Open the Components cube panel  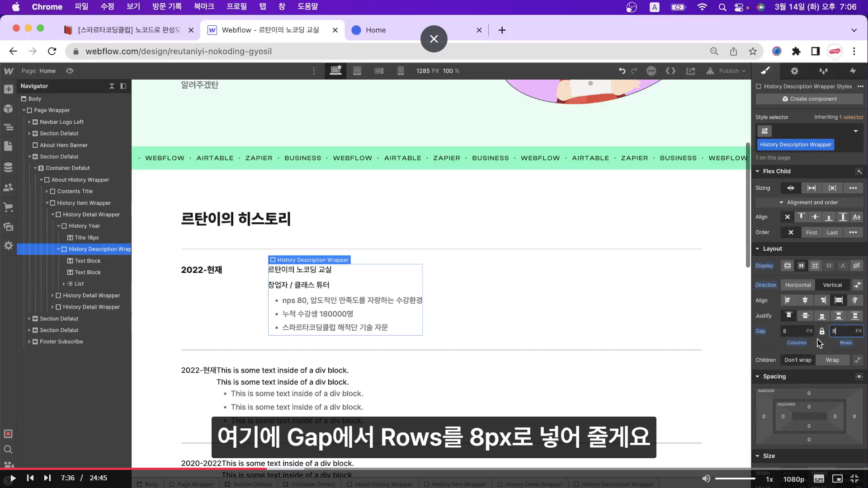point(8,108)
